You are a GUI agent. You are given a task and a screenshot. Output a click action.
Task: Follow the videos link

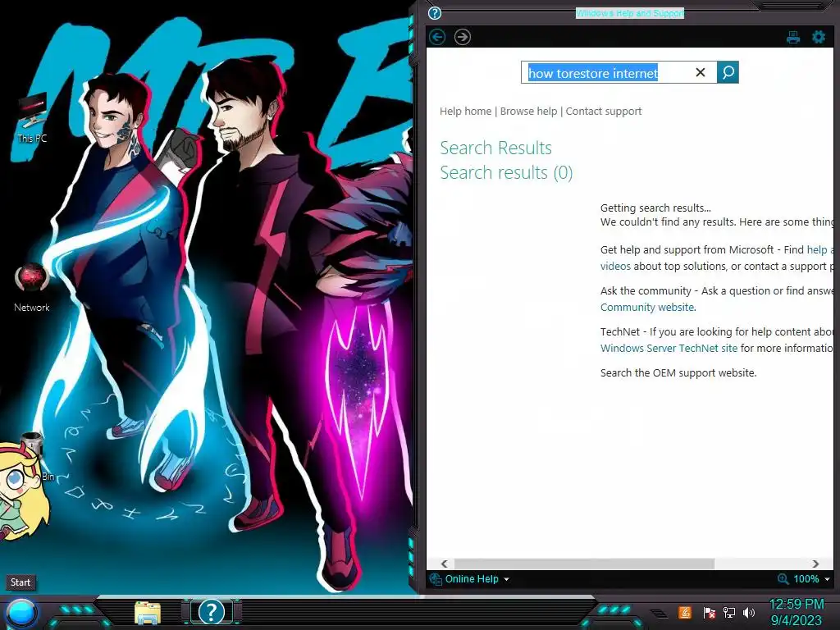tap(615, 267)
